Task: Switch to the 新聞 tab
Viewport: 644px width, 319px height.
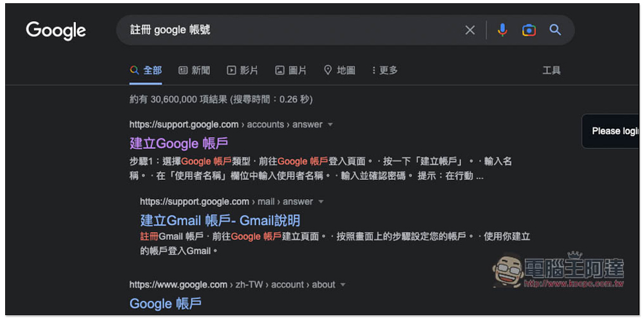Action: click(194, 70)
